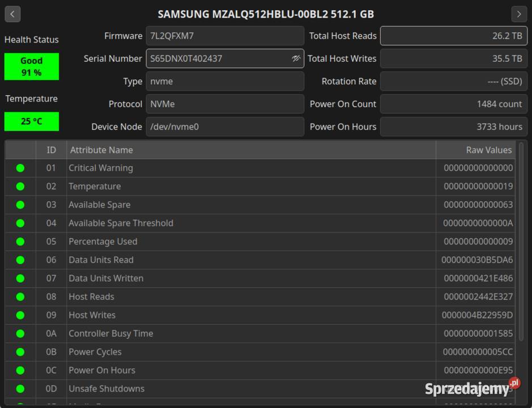The image size is (532, 408).
Task: Select the Serial Number field S65DNX0T402437
Action: click(225, 58)
